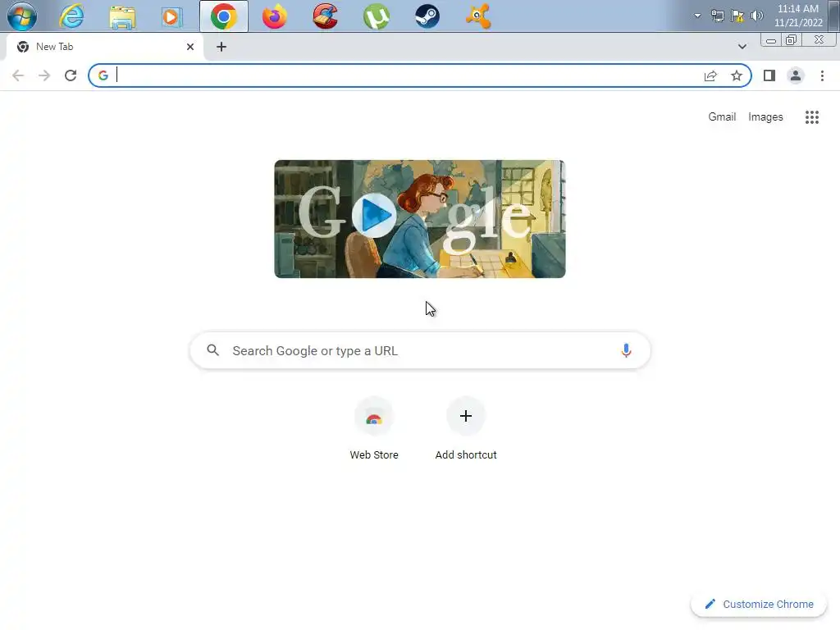The width and height of the screenshot is (840, 630).
Task: Toggle the Chrome side panel
Action: tap(769, 75)
